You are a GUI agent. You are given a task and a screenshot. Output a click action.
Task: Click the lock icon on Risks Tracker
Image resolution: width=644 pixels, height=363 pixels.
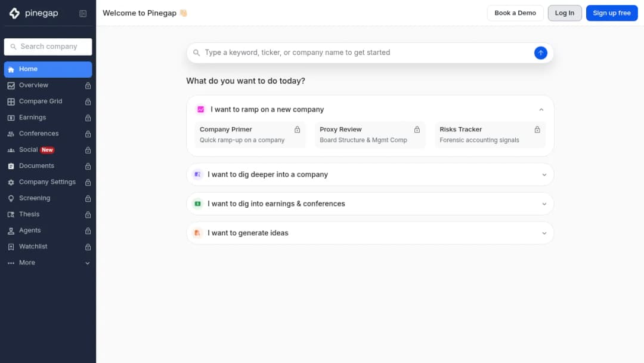tap(537, 130)
